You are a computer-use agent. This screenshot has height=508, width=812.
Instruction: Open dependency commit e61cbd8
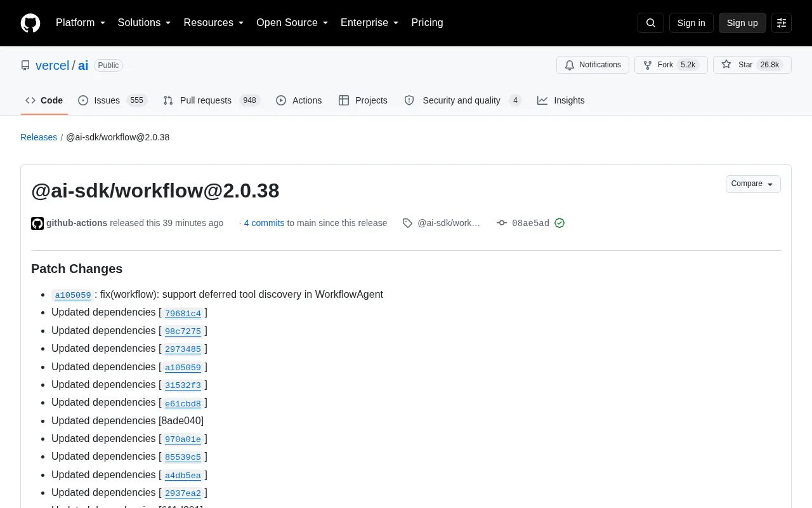point(183,403)
